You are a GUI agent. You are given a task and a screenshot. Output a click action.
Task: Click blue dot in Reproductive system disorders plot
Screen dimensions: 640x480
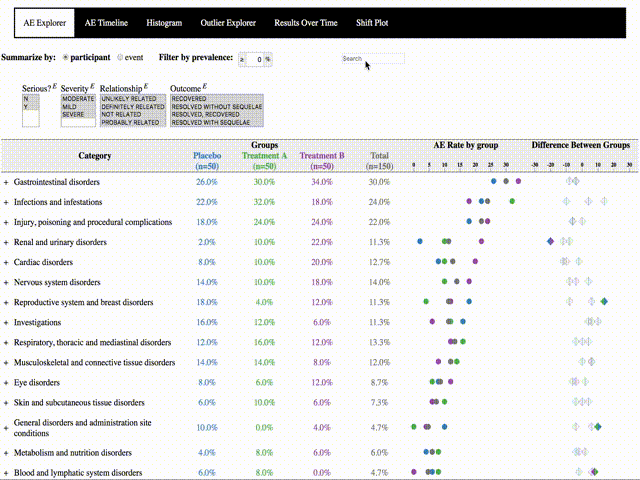[x=469, y=301]
